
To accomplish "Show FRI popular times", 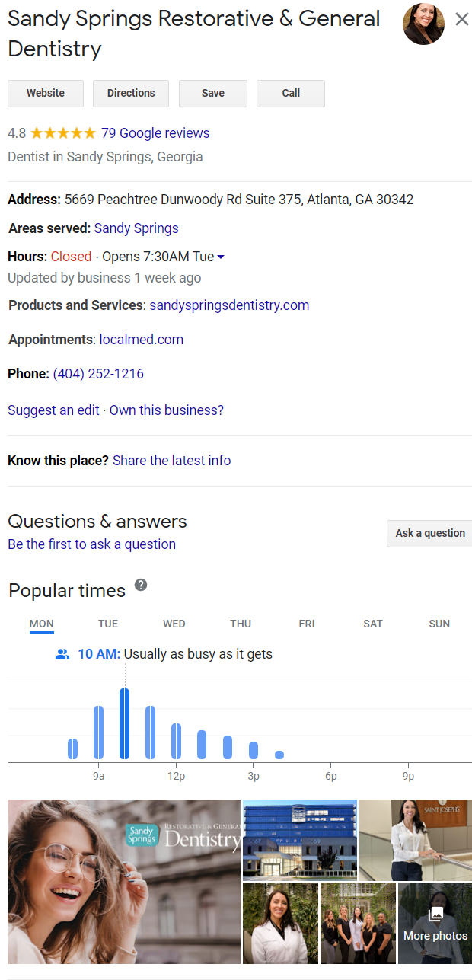I will [307, 624].
